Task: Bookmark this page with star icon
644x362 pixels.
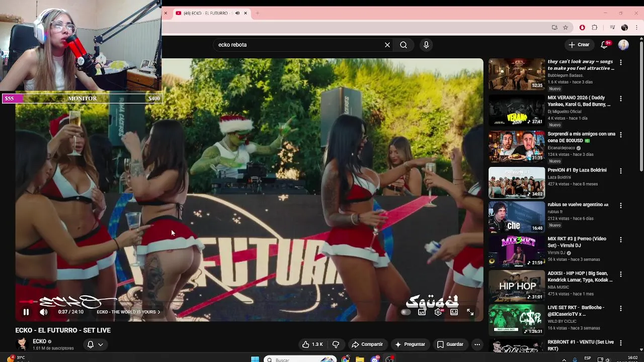Action: (x=566, y=28)
